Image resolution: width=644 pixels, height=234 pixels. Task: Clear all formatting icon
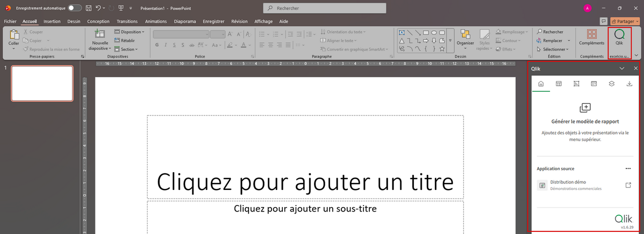[x=250, y=34]
